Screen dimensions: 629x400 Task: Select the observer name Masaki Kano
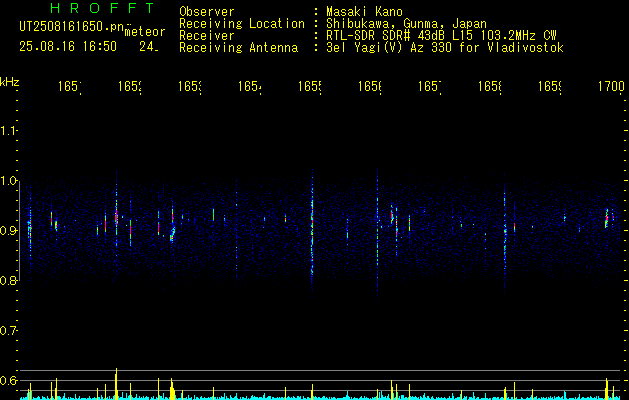click(x=364, y=12)
